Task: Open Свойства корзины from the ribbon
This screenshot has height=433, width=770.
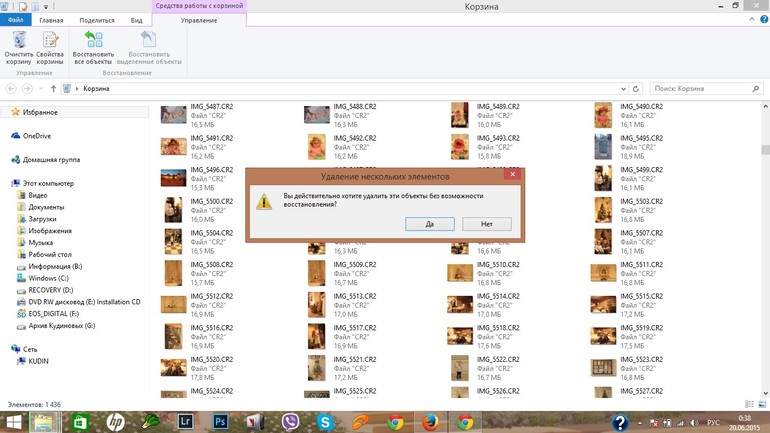Action: (x=50, y=46)
